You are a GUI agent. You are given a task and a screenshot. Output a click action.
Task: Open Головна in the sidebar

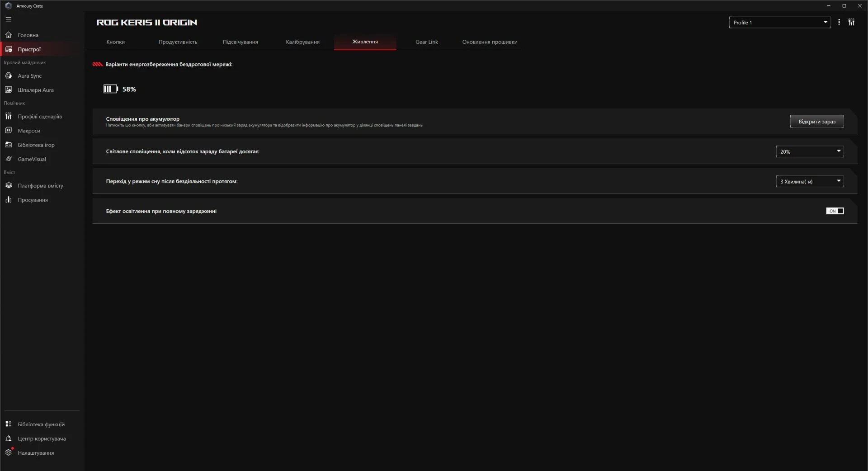pyautogui.click(x=28, y=35)
